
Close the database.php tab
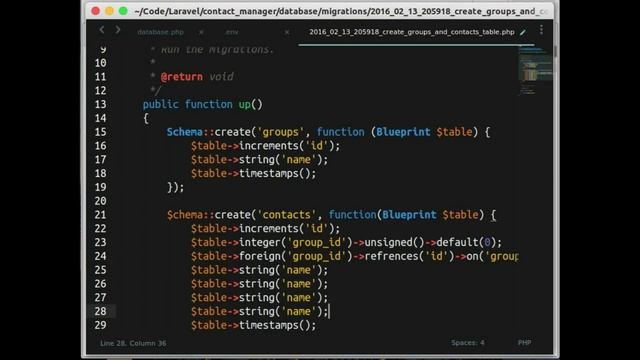[201, 32]
